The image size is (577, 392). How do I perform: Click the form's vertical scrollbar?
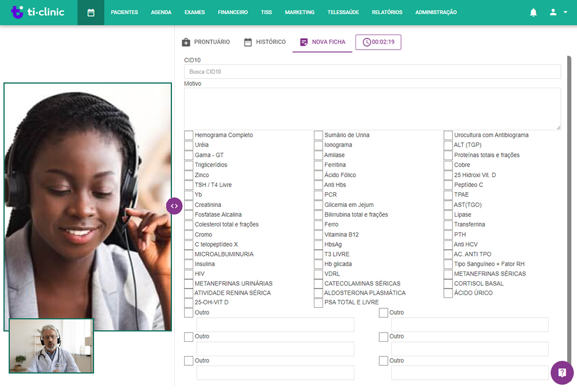pos(569,213)
